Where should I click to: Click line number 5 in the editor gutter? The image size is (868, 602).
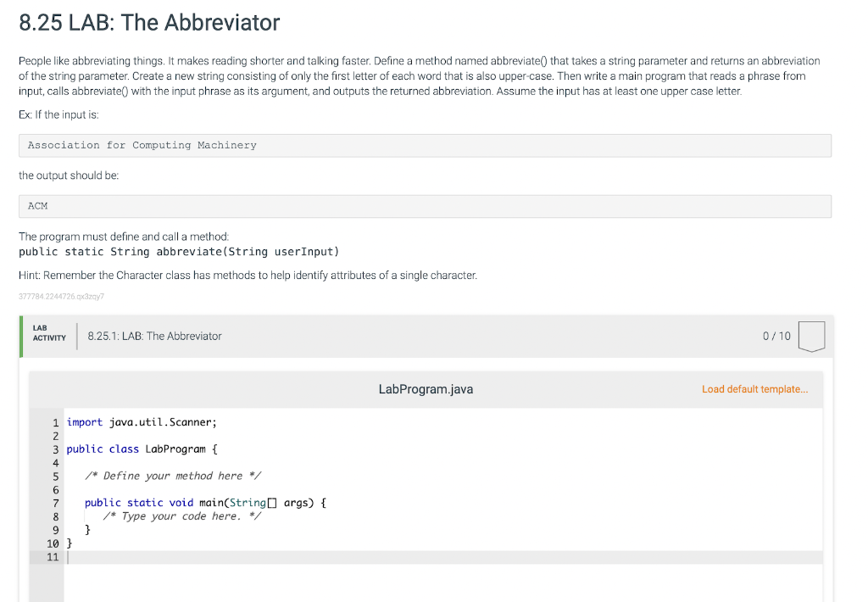click(56, 476)
